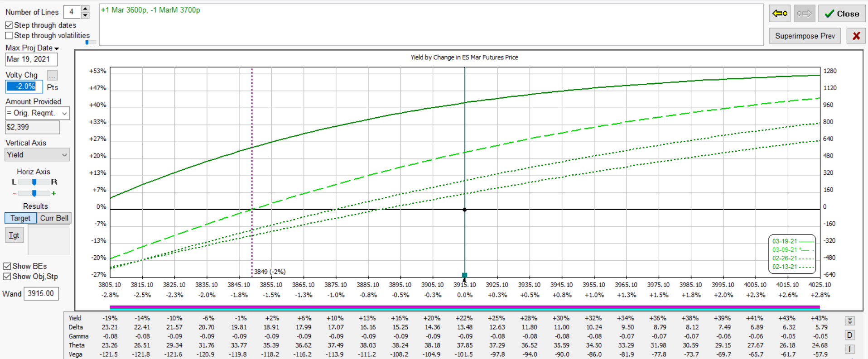Image resolution: width=868 pixels, height=359 pixels.
Task: Click the $2,399 amount field
Action: tap(32, 127)
